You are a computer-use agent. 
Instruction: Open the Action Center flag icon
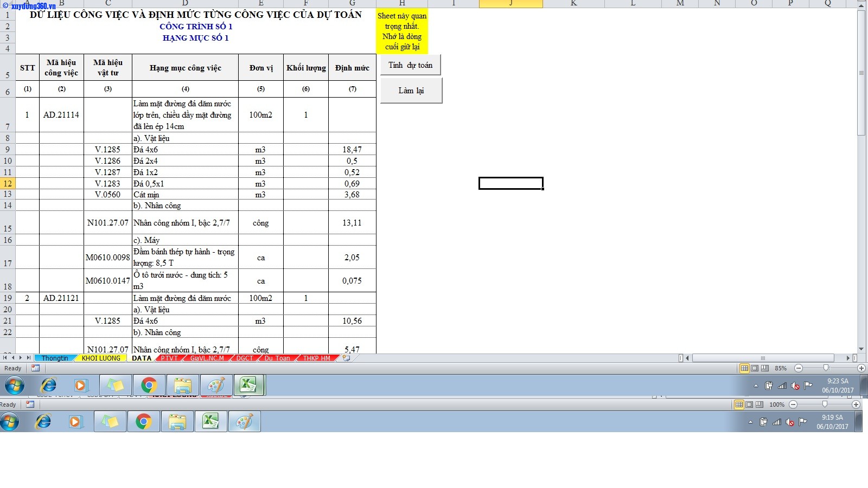808,386
